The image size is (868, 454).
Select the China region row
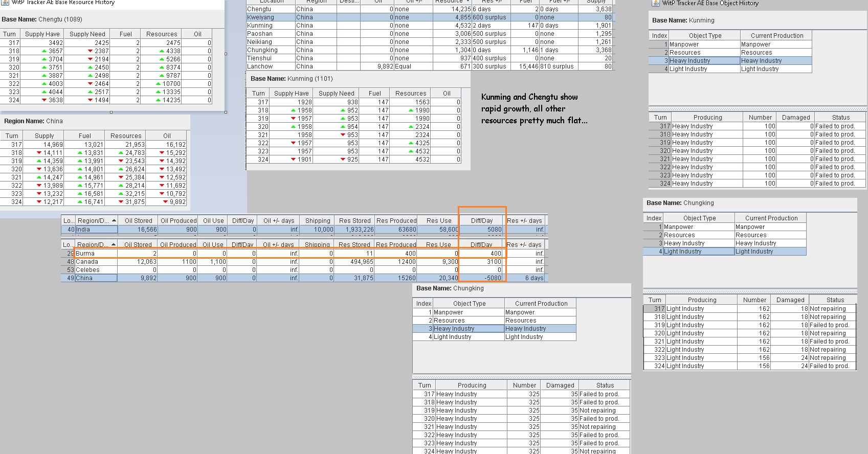pyautogui.click(x=304, y=278)
